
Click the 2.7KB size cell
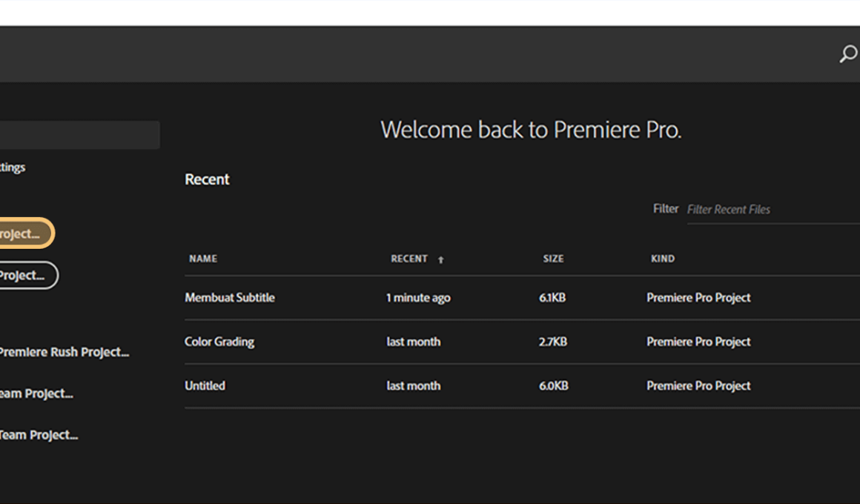coord(552,342)
